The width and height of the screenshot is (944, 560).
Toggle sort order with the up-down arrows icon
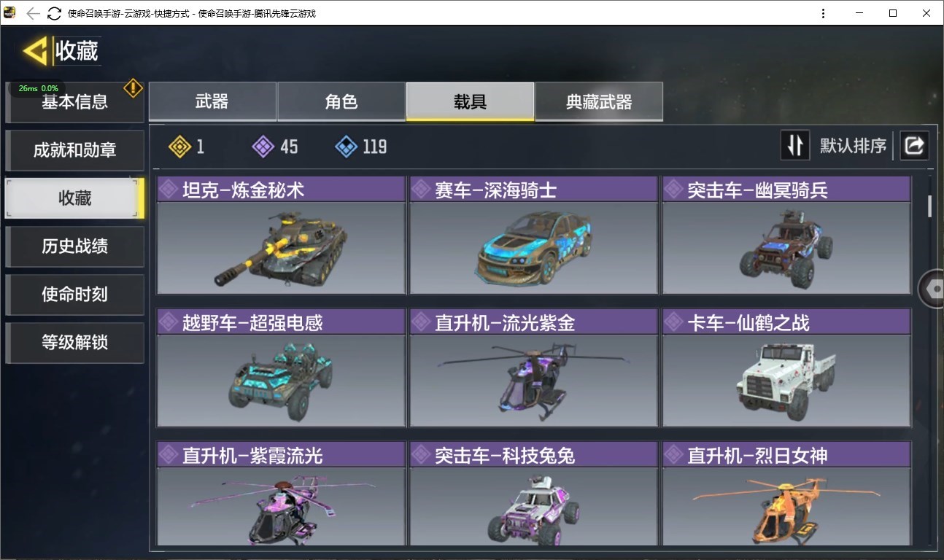[795, 145]
